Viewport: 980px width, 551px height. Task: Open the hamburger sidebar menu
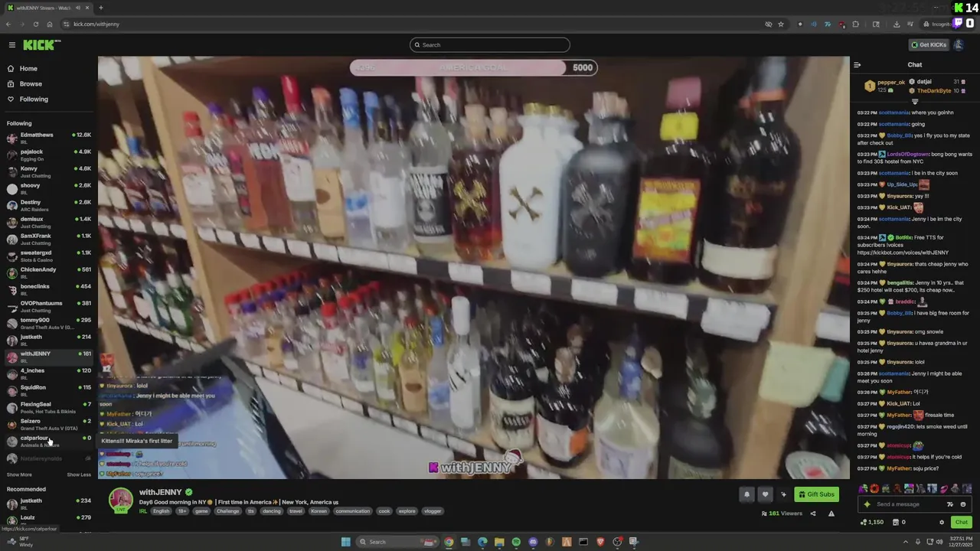pyautogui.click(x=12, y=45)
